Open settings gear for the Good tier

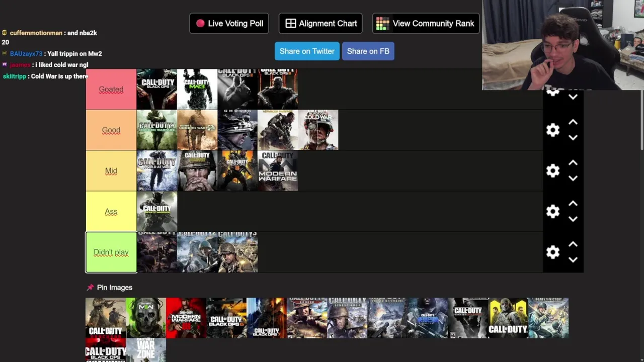[x=553, y=130]
